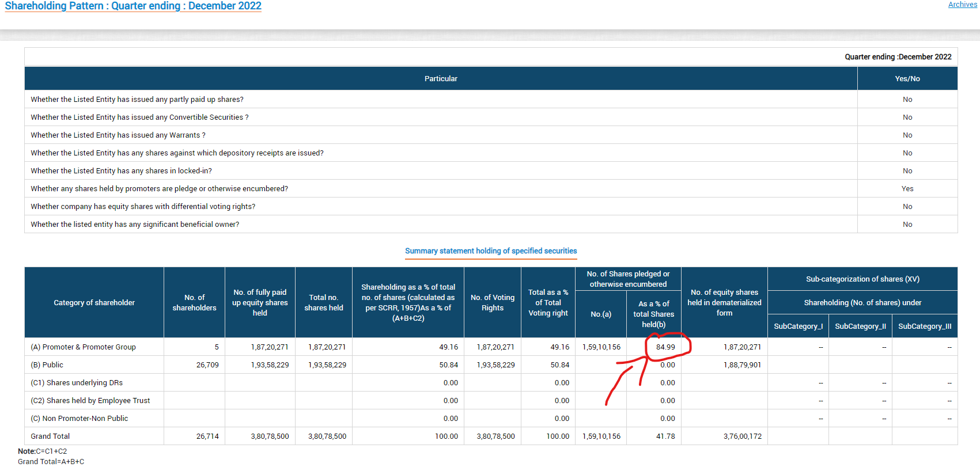This screenshot has height=467, width=980.
Task: Select the 26,709 public shareholders count cell
Action: (207, 365)
